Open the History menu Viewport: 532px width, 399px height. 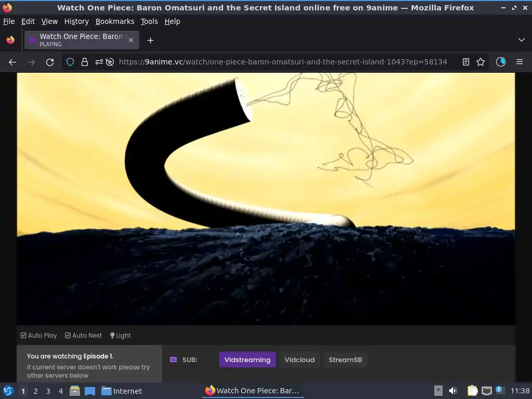77,21
